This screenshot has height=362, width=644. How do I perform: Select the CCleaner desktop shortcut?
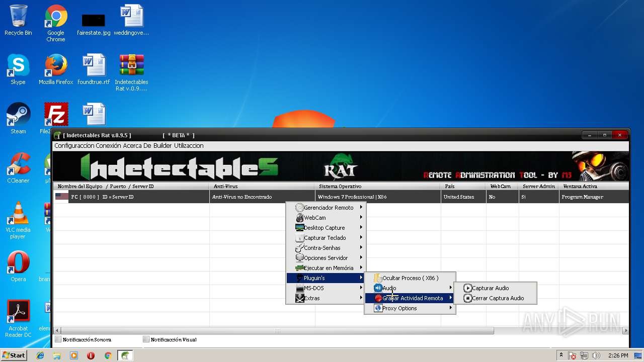tap(18, 167)
